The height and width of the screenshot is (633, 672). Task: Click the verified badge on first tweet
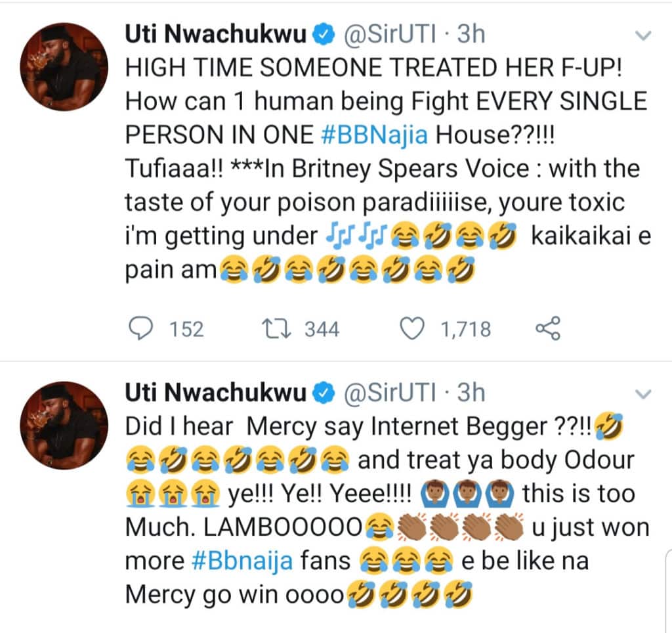(x=324, y=35)
